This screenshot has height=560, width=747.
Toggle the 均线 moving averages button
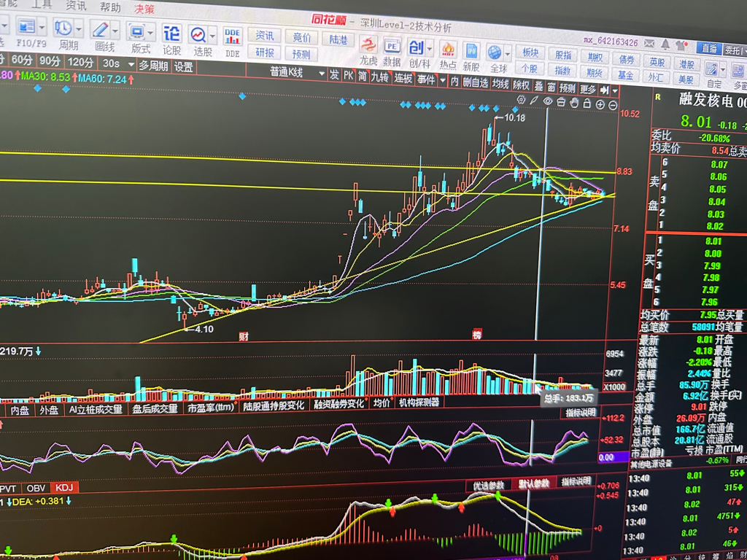(500, 84)
